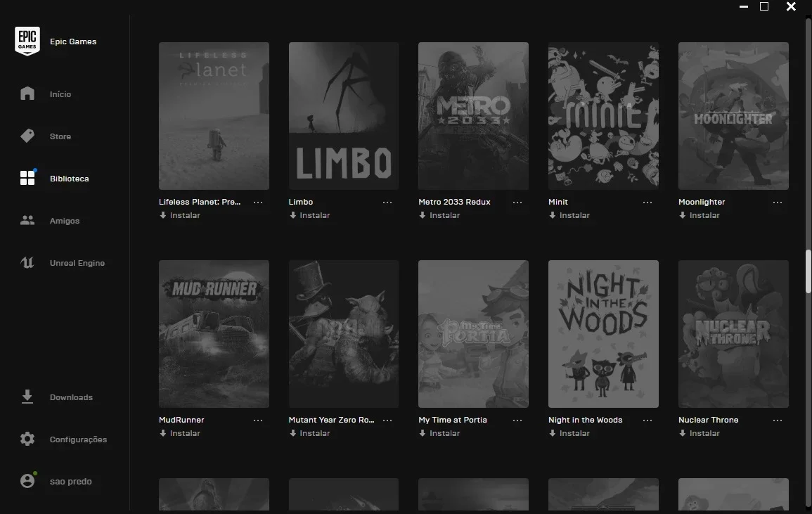The width and height of the screenshot is (812, 514).
Task: Open the Configurações gear icon
Action: coord(27,439)
